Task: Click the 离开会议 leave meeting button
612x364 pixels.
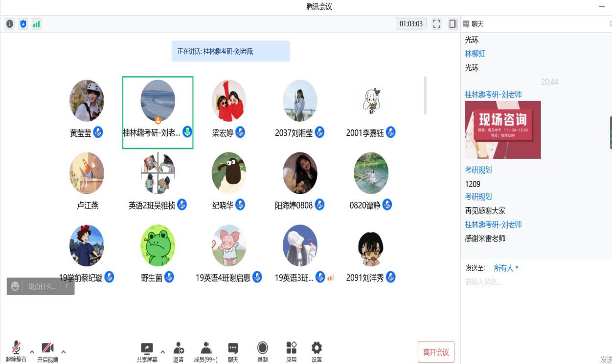Action: point(436,352)
